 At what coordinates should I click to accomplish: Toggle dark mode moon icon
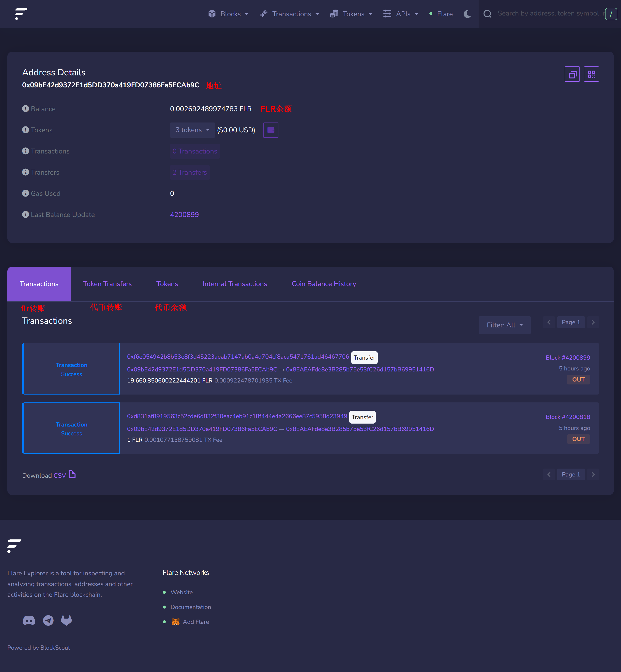pos(467,14)
